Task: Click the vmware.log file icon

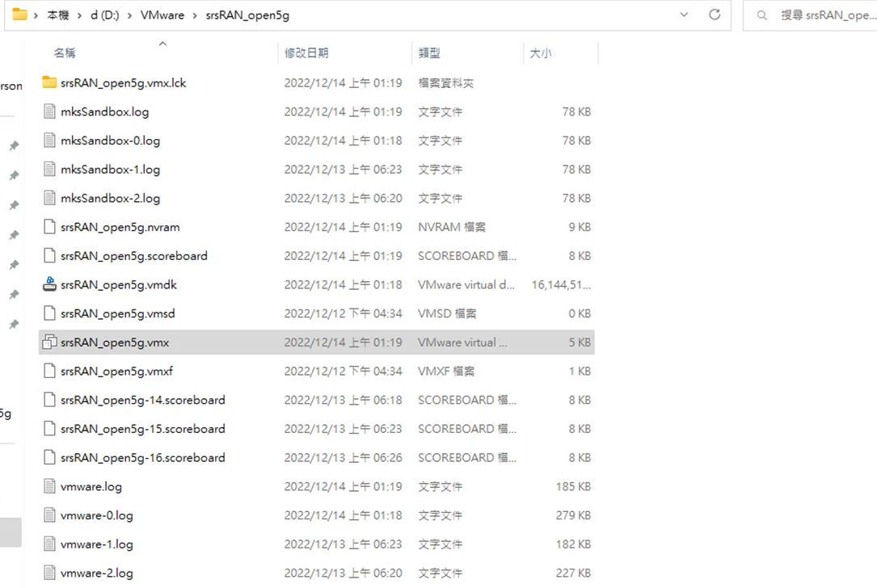Action: click(49, 486)
